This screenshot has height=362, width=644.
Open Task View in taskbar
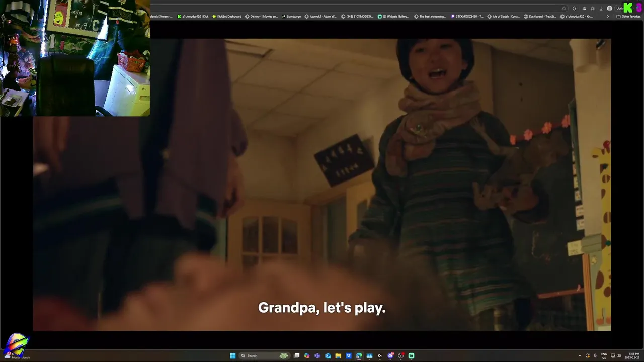(x=296, y=356)
